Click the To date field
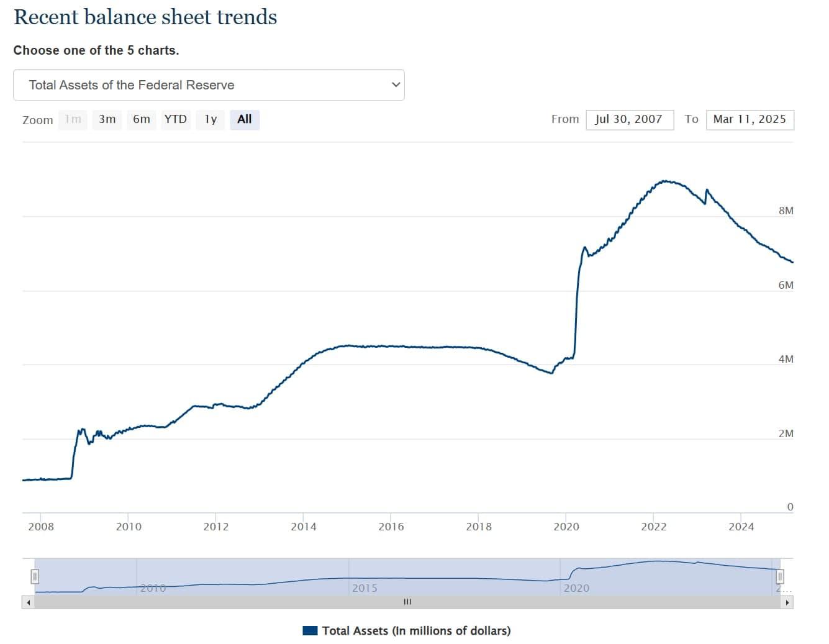 pyautogui.click(x=750, y=119)
